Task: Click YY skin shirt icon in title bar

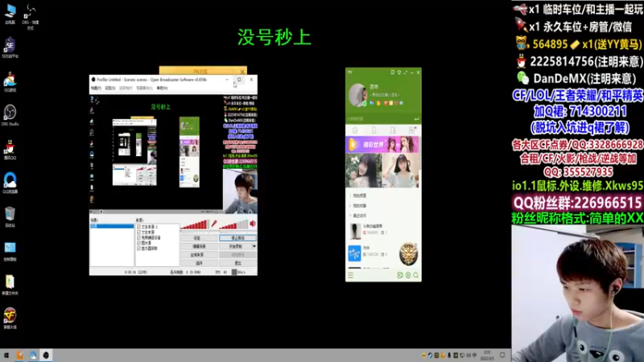Action: click(398, 72)
